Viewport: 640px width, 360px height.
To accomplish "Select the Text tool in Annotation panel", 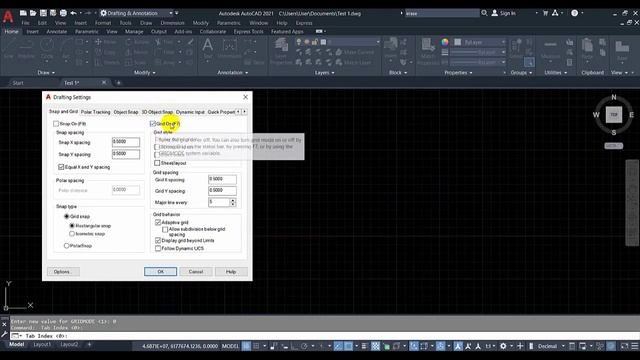I will pos(208,49).
